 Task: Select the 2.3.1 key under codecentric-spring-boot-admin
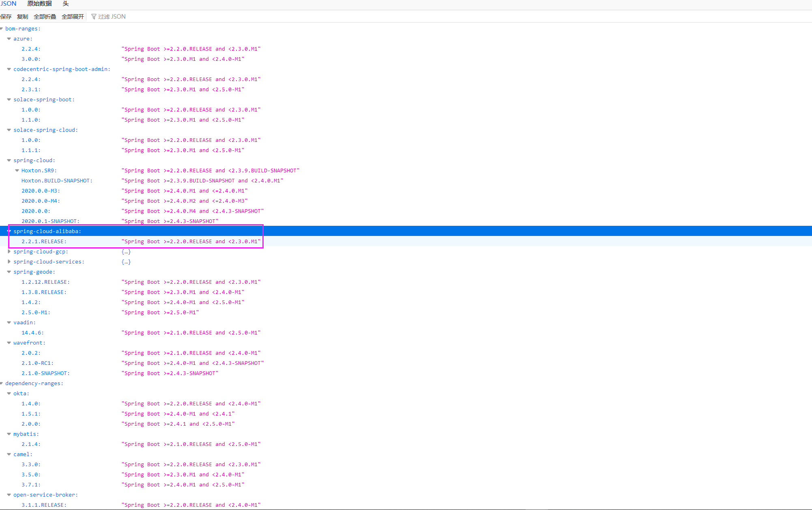point(31,90)
